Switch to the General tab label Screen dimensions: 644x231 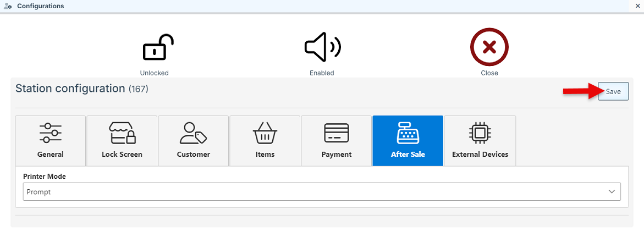coord(51,155)
